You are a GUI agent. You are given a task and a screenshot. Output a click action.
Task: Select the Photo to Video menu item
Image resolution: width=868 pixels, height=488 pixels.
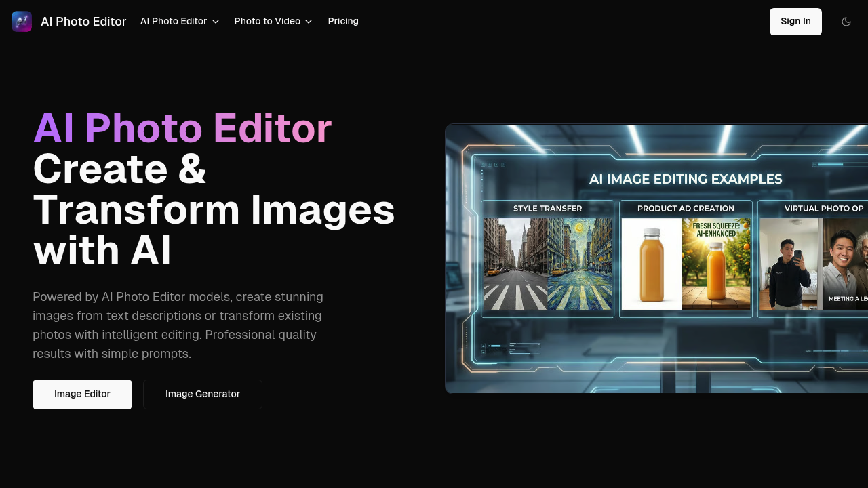tap(267, 21)
